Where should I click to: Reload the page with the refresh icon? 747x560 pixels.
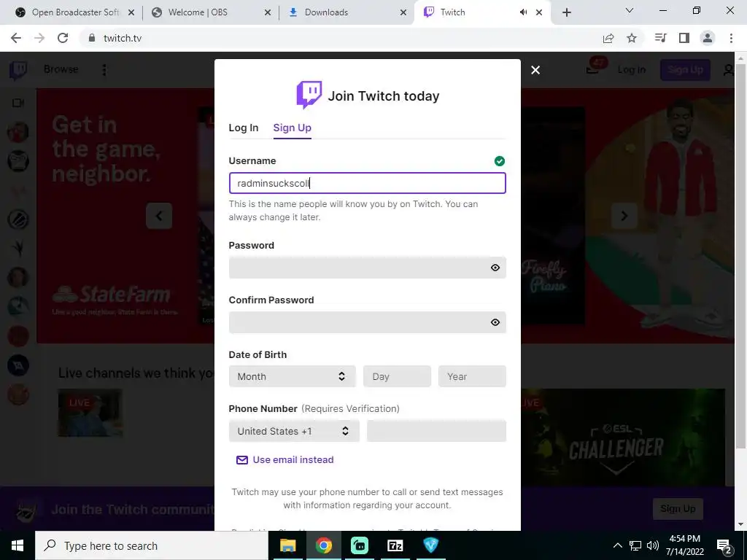point(63,38)
